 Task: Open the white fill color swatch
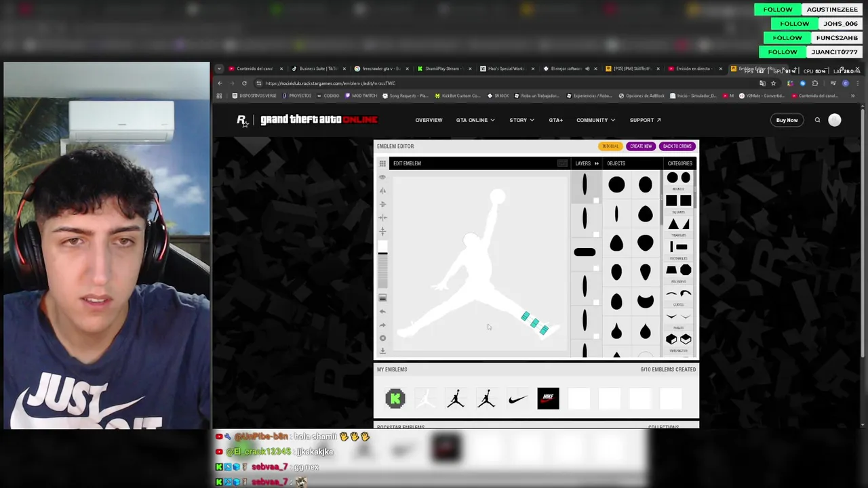tap(382, 246)
